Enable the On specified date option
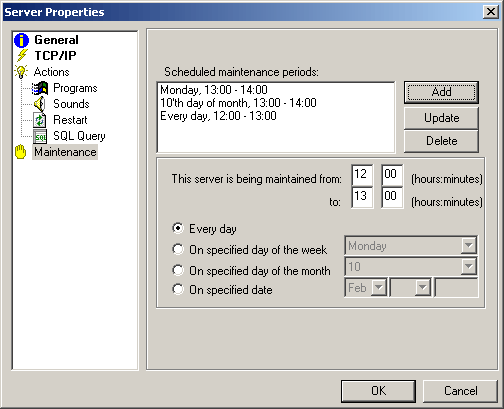This screenshot has height=409, width=504. tap(178, 289)
